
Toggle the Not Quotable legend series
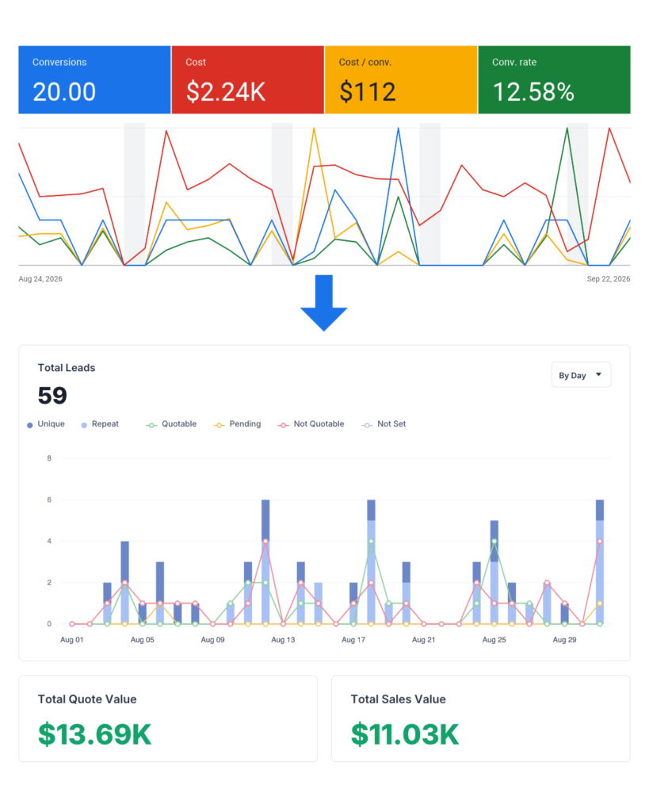tap(311, 424)
